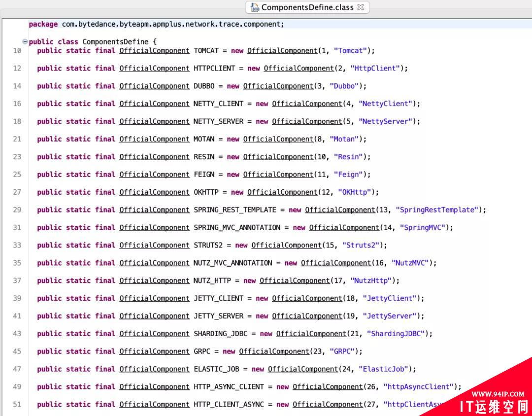
Task: Click the NETTY_SERVER constant name
Action: (x=219, y=121)
